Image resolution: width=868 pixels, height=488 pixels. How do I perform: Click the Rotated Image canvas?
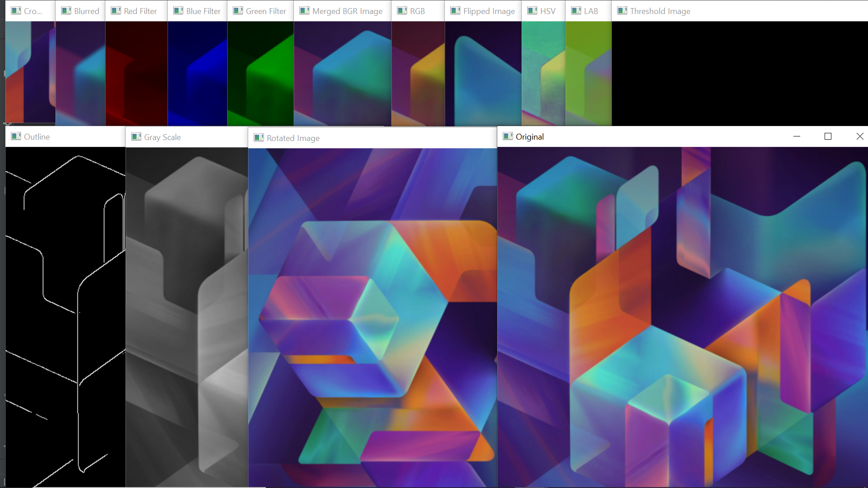[x=373, y=318]
